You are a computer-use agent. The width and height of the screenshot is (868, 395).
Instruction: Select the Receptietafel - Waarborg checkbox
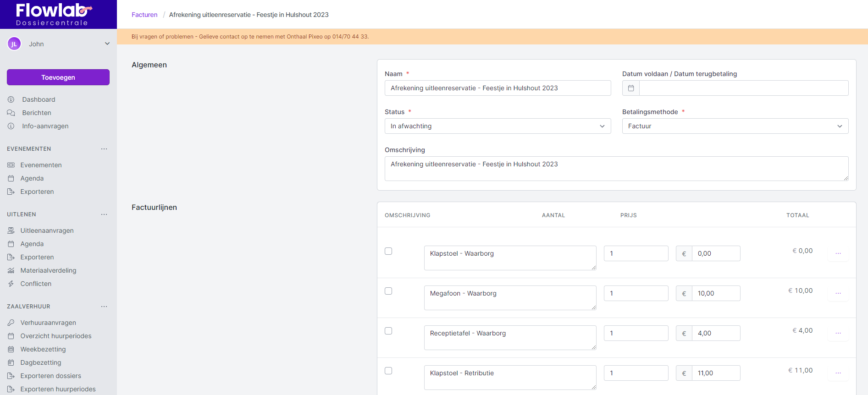[388, 331]
